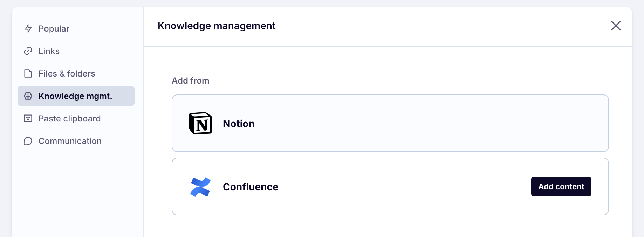644x237 pixels.
Task: Choose the Confluence integration card
Action: (385, 186)
